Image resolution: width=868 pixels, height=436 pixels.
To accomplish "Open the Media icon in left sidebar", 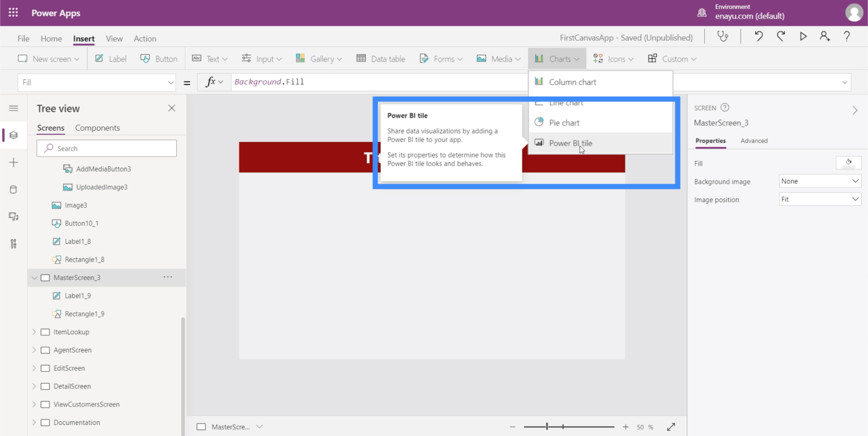I will [x=13, y=216].
